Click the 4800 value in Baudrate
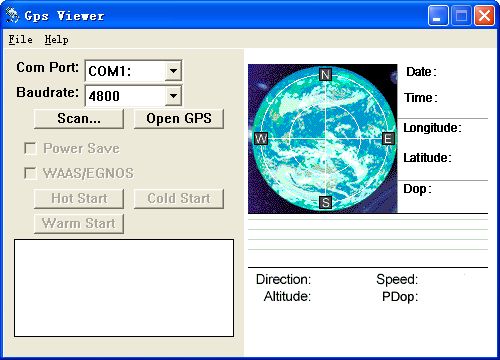The height and width of the screenshot is (360, 500). click(104, 96)
